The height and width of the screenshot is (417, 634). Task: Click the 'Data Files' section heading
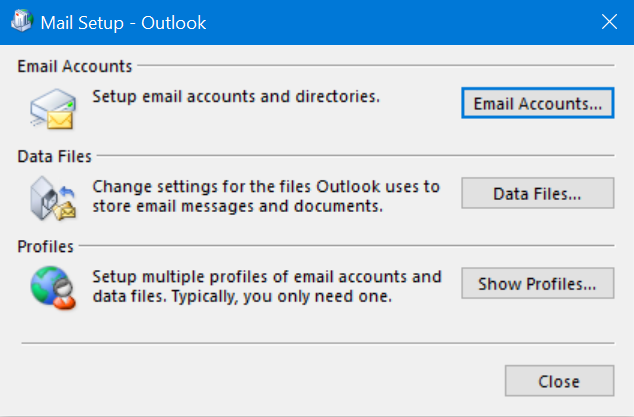point(55,157)
